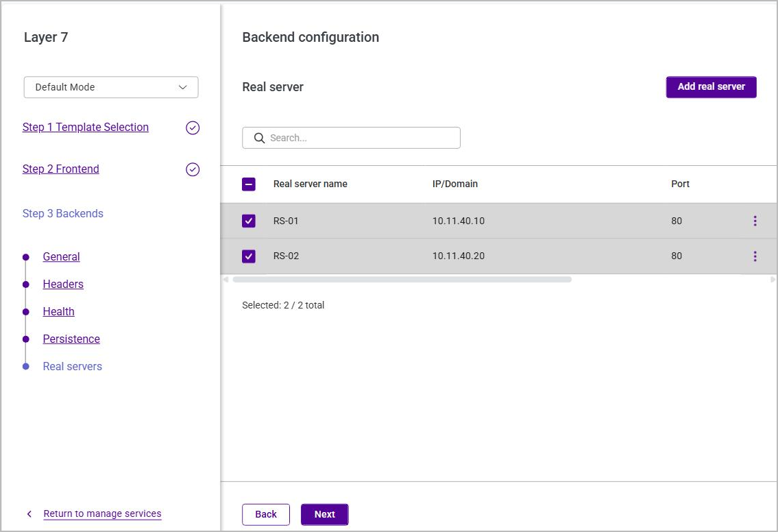778x532 pixels.
Task: Select Step 3 Backends
Action: 62,213
